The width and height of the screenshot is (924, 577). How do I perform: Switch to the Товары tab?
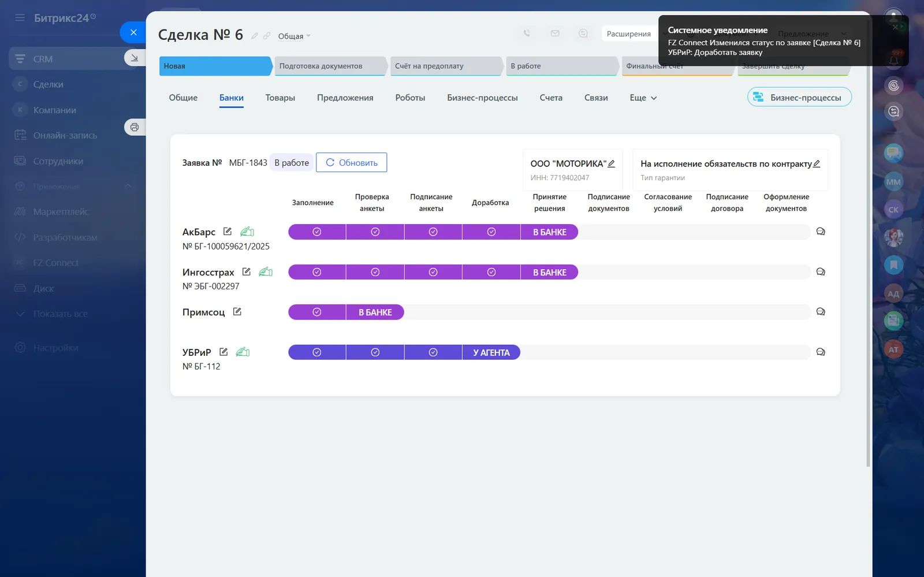click(x=280, y=98)
